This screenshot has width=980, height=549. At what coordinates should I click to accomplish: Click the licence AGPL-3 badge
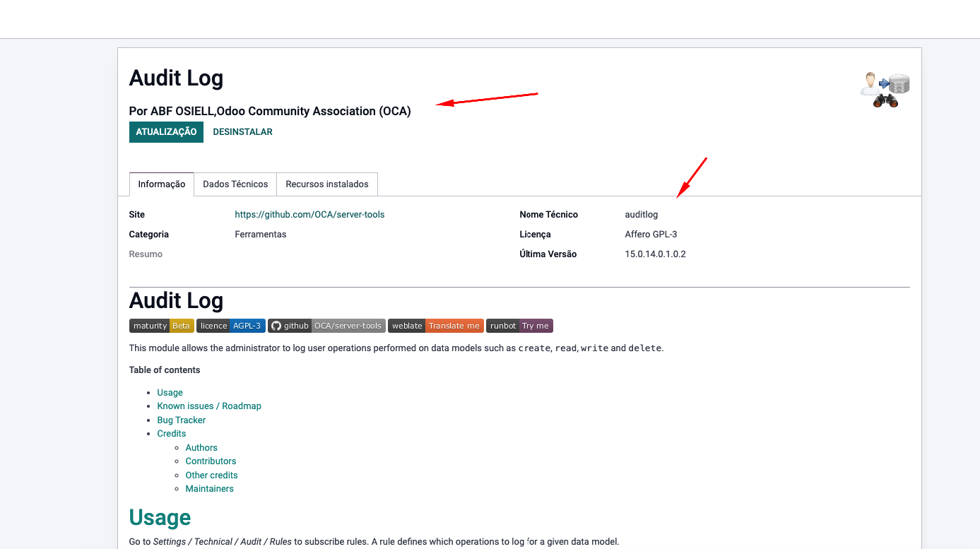[x=231, y=326]
